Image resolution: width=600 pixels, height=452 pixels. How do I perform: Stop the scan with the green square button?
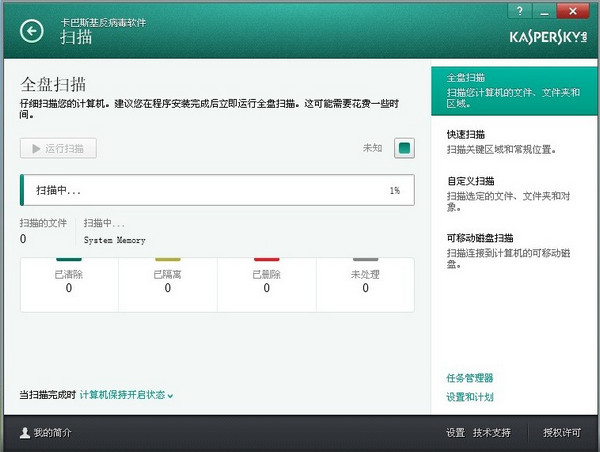pyautogui.click(x=404, y=148)
